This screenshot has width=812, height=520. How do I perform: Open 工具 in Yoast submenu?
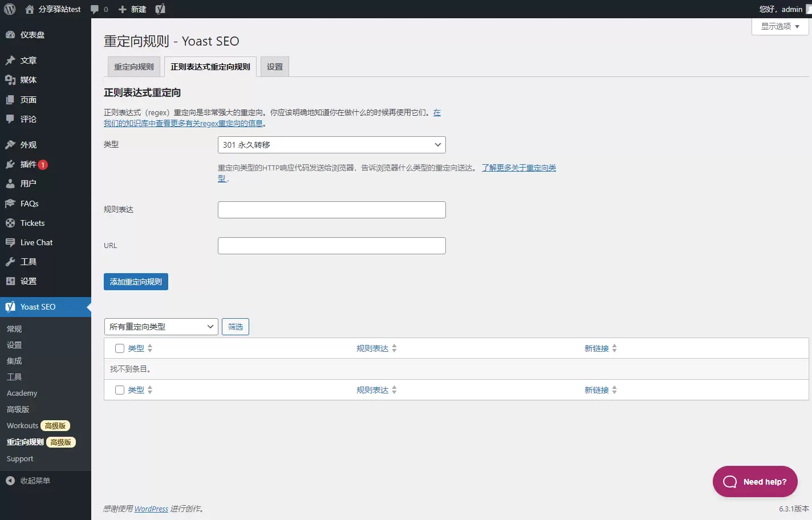pyautogui.click(x=14, y=377)
